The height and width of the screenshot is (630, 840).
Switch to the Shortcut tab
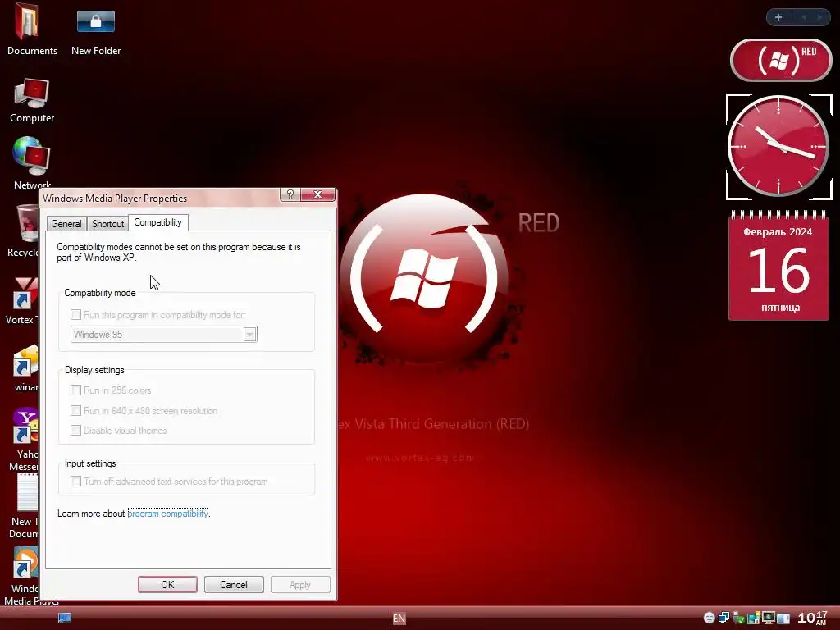click(107, 223)
